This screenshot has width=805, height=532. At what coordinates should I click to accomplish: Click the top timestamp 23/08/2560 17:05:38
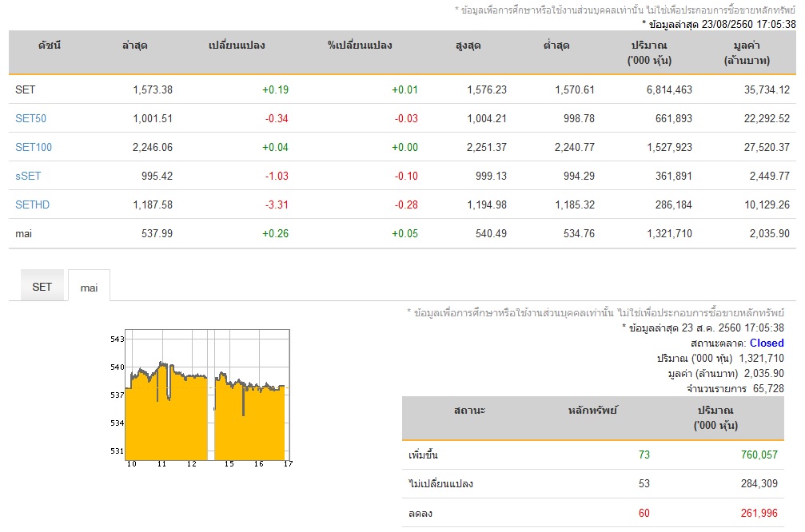click(748, 24)
